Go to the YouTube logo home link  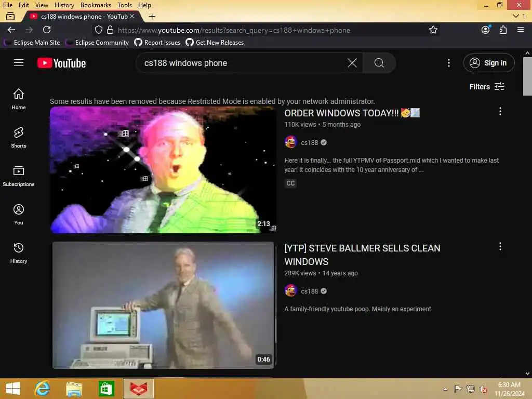(61, 63)
